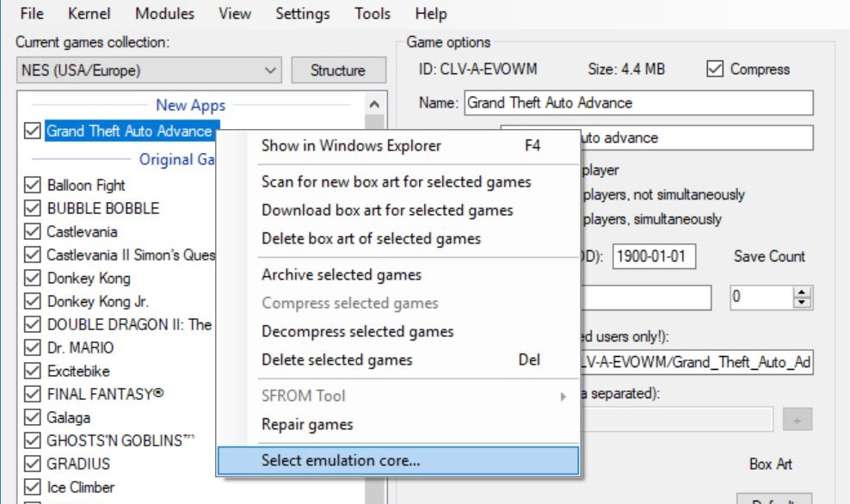Viewport: 850px width, 504px height.
Task: Expand the SFROM Tool submenu arrow
Action: pyautogui.click(x=563, y=396)
